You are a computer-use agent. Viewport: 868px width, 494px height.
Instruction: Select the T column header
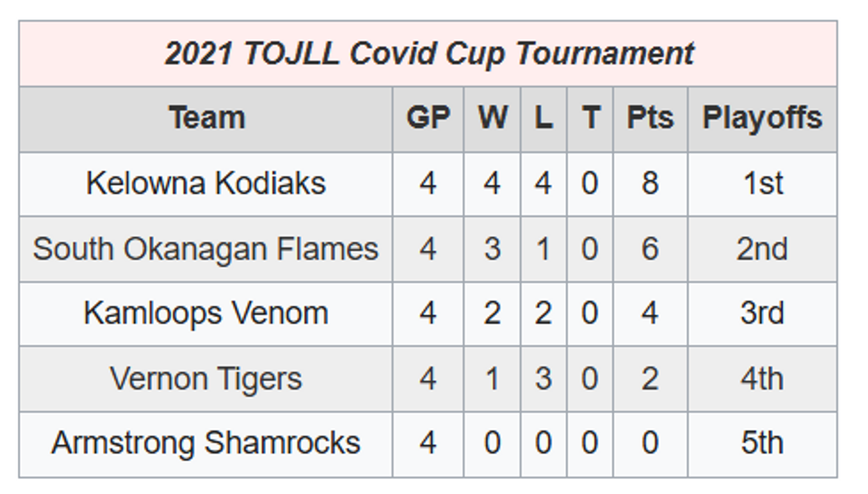pos(590,118)
